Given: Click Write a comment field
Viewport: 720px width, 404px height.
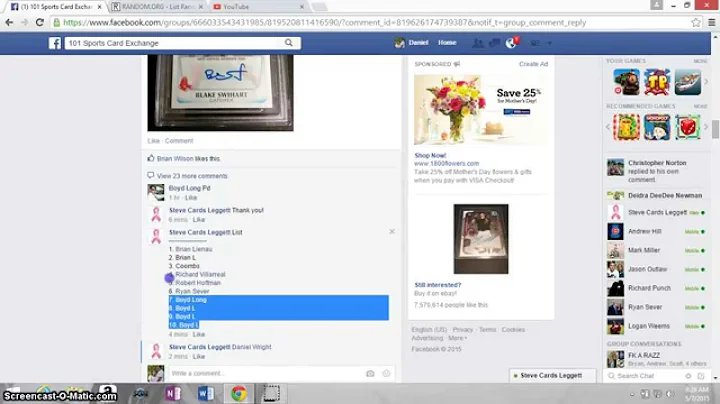Looking at the screenshot, I should pos(266,373).
